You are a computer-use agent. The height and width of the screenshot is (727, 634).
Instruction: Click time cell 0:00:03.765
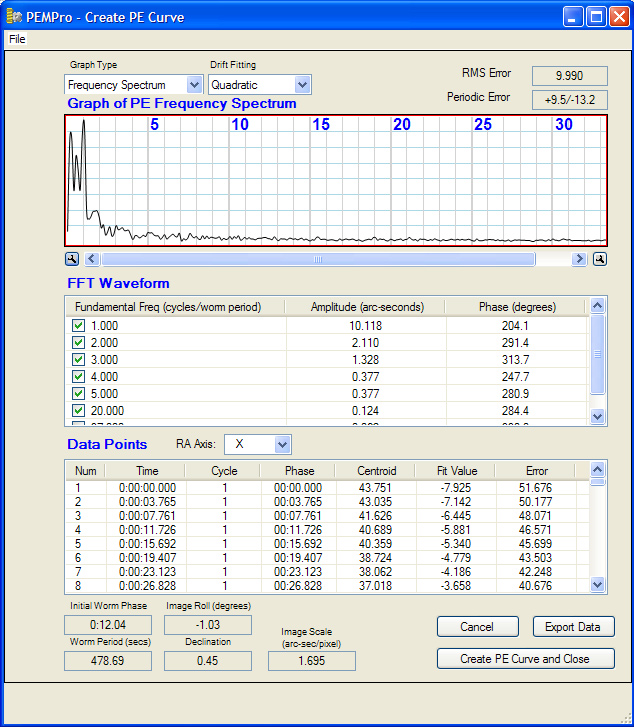coord(147,502)
